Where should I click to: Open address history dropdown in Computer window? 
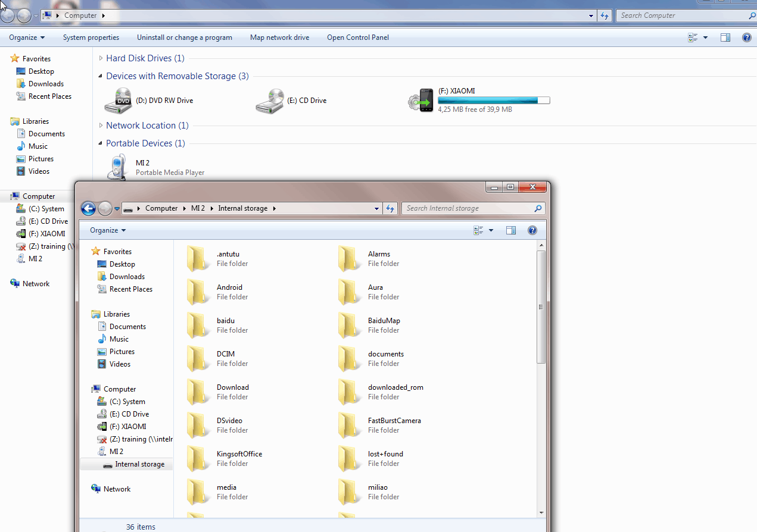[x=591, y=16]
